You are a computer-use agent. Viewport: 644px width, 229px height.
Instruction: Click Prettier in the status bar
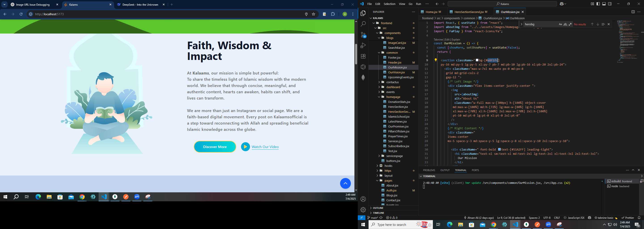(627, 218)
